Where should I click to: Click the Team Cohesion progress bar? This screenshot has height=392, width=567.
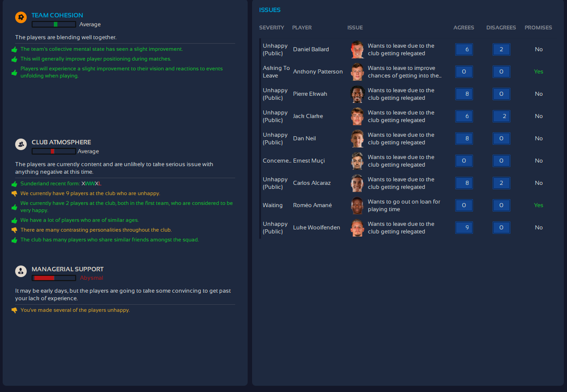[54, 24]
